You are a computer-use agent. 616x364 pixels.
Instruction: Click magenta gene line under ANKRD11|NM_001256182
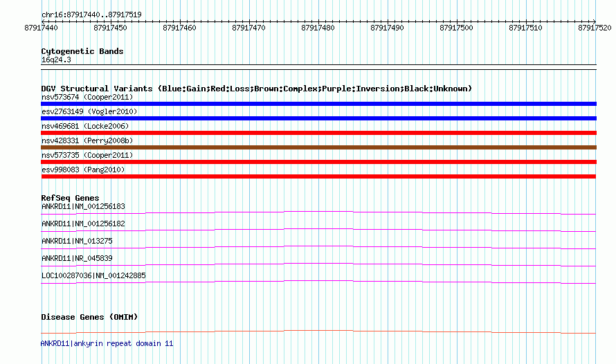click(x=318, y=230)
